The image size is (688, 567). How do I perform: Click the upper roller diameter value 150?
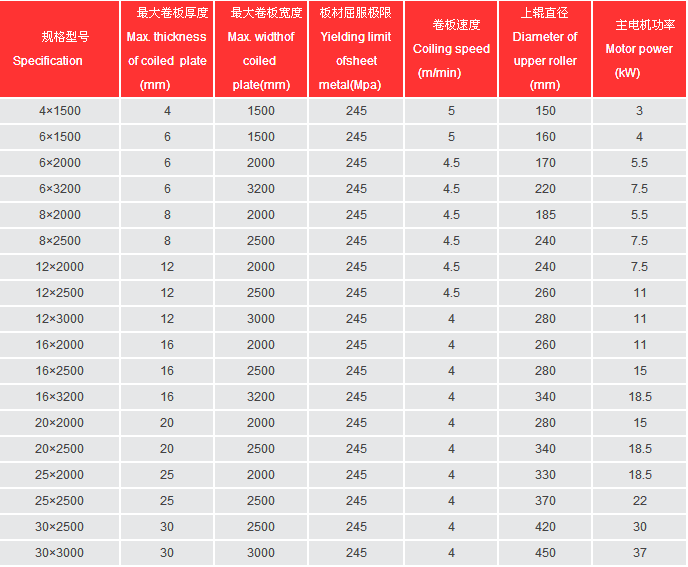(x=545, y=111)
